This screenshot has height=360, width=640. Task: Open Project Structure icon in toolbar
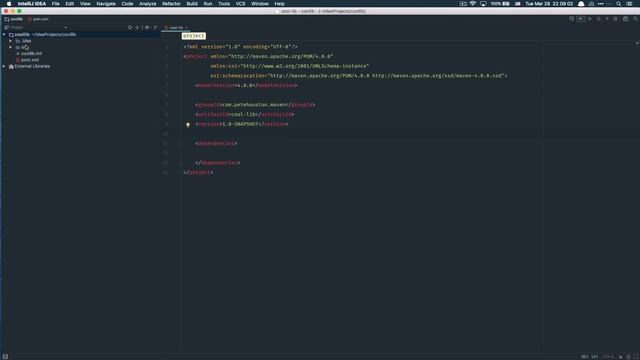(625, 19)
